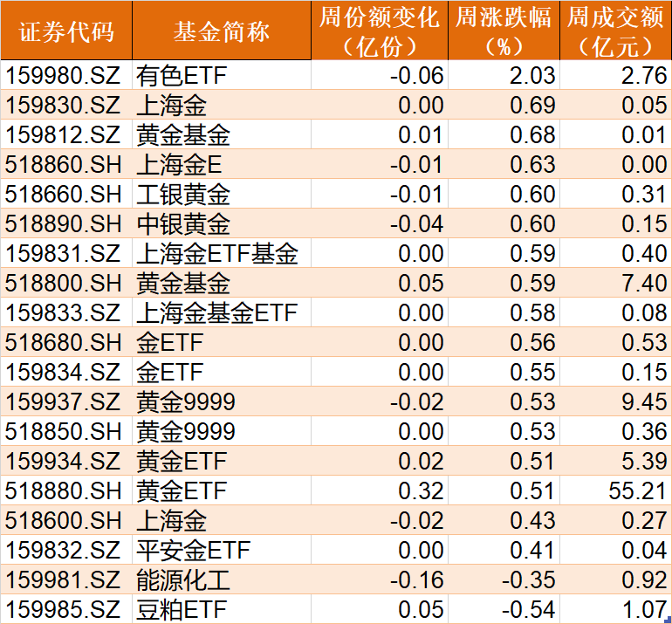Select code cell 518860.SH

tap(66, 165)
